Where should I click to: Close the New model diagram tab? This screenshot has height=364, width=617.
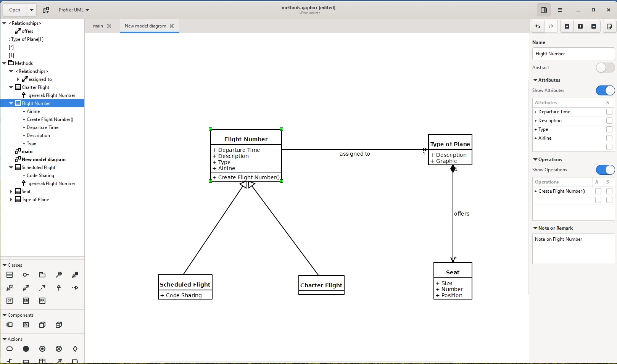pos(172,26)
